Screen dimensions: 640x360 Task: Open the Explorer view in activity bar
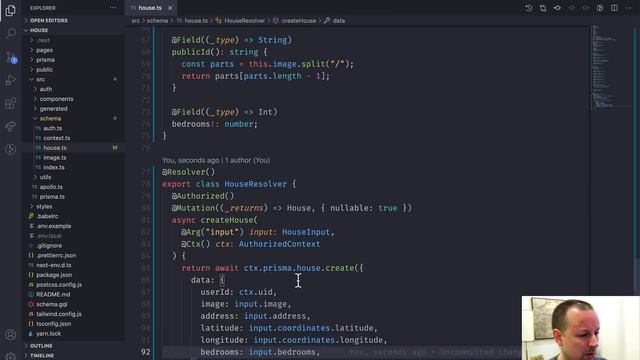[11, 10]
